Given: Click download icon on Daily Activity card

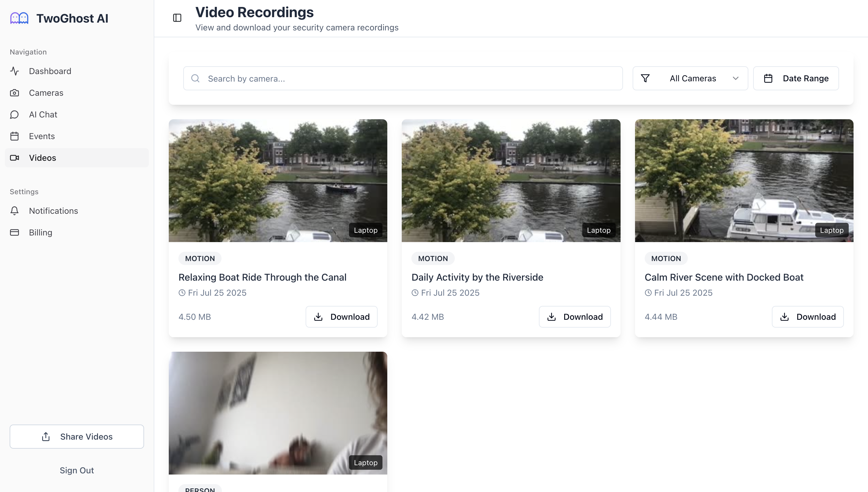Looking at the screenshot, I should pos(552,317).
